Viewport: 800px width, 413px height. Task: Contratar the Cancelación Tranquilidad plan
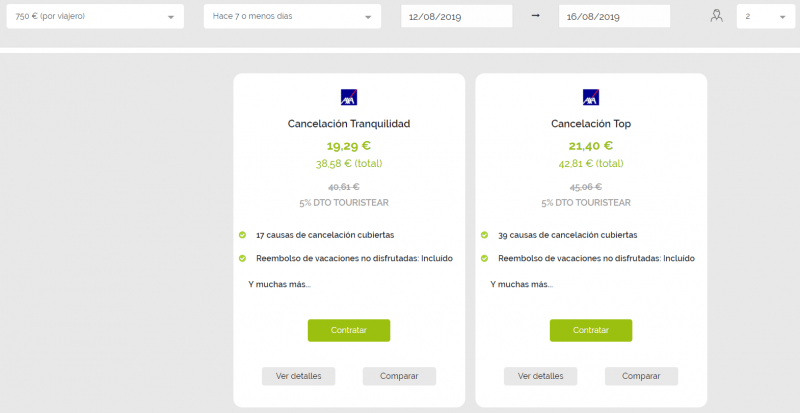pyautogui.click(x=349, y=330)
